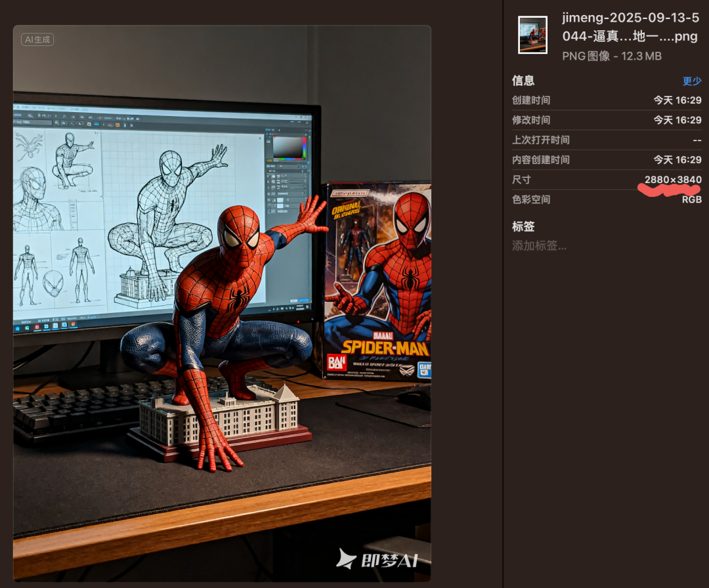Viewport: 709px width, 588px height.
Task: Click the 更少 link to collapse info
Action: coord(692,81)
